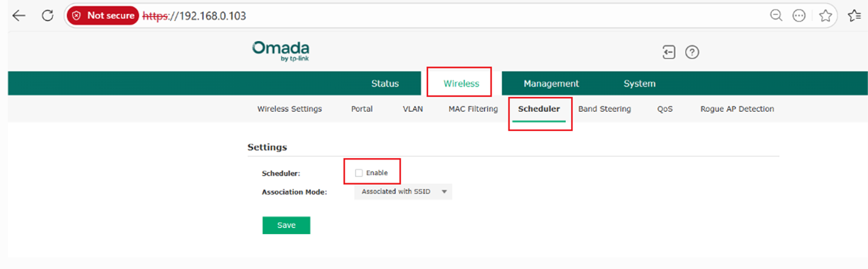Open the Association Mode dropdown
Screen dimensions: 868x269
pos(403,192)
